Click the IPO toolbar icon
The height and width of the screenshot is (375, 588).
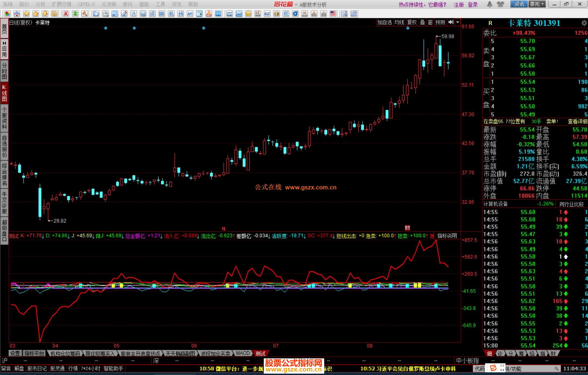click(218, 14)
